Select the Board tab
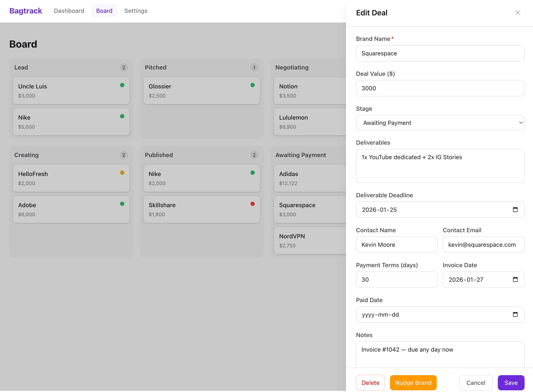This screenshot has height=392, width=533. point(104,11)
